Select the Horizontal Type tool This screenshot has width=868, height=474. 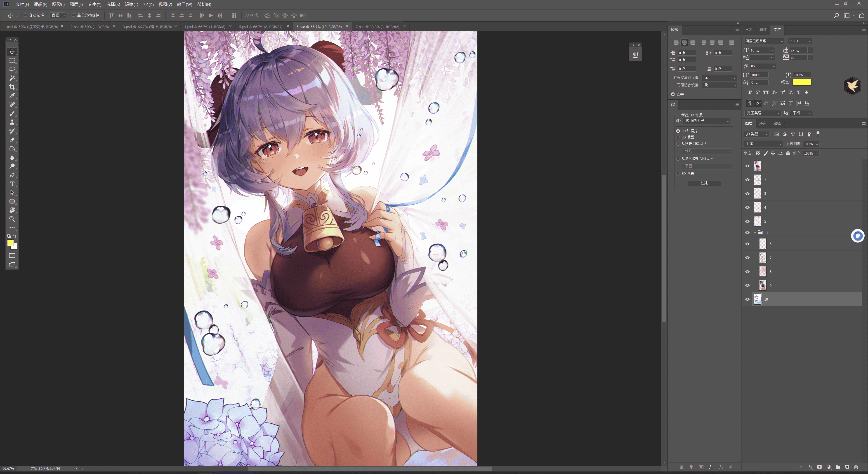pyautogui.click(x=12, y=184)
